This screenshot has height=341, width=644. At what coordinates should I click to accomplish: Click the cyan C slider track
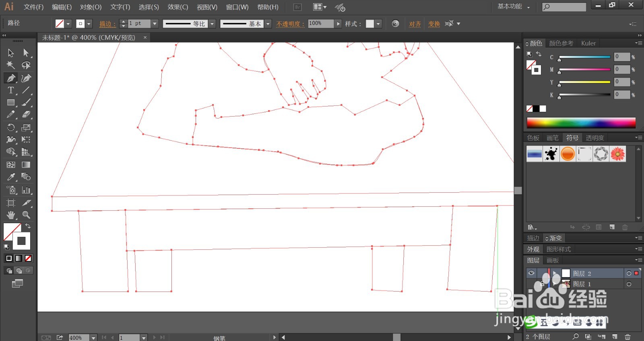(584, 57)
